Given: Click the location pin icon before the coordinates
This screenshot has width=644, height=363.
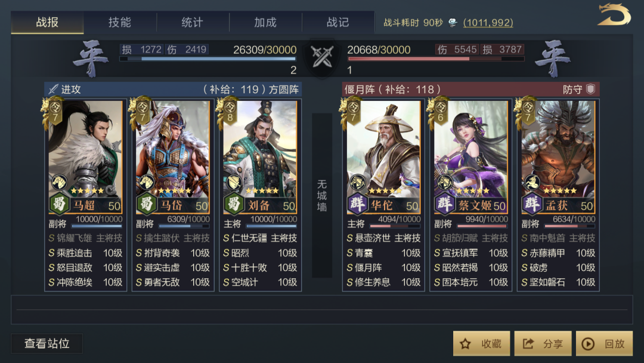Looking at the screenshot, I should coord(453,23).
